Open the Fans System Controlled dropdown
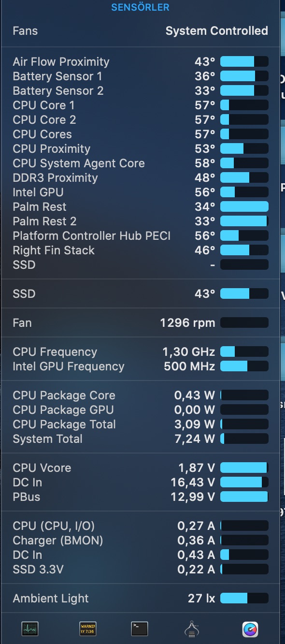Screen dimensions: 285x644 [216, 30]
